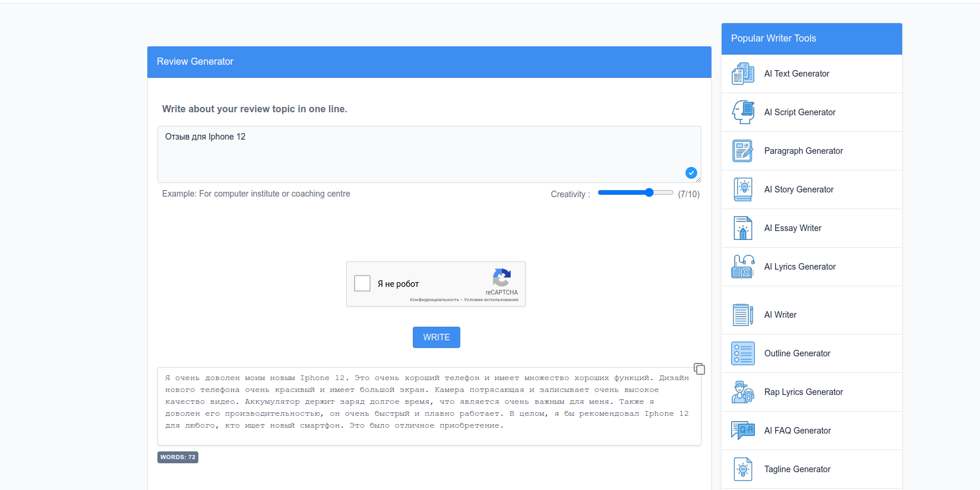Open the reCAPTCHA Конфиденциальность link
This screenshot has height=490, width=980.
(434, 300)
